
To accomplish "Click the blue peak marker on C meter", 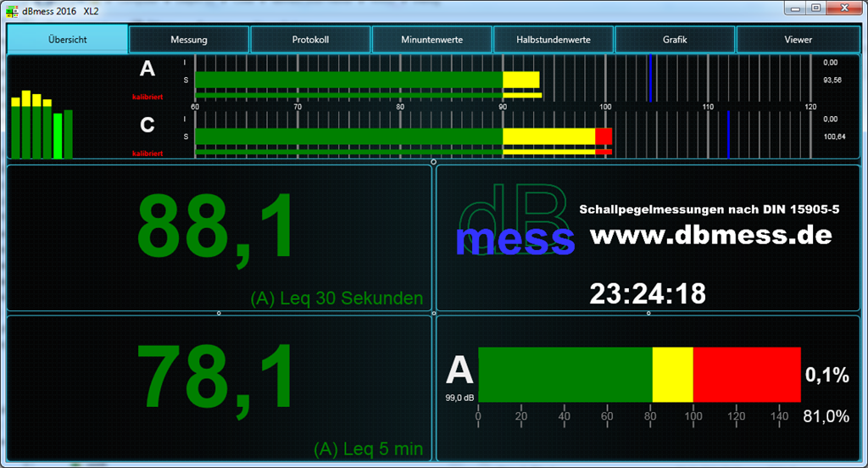I will 728,135.
